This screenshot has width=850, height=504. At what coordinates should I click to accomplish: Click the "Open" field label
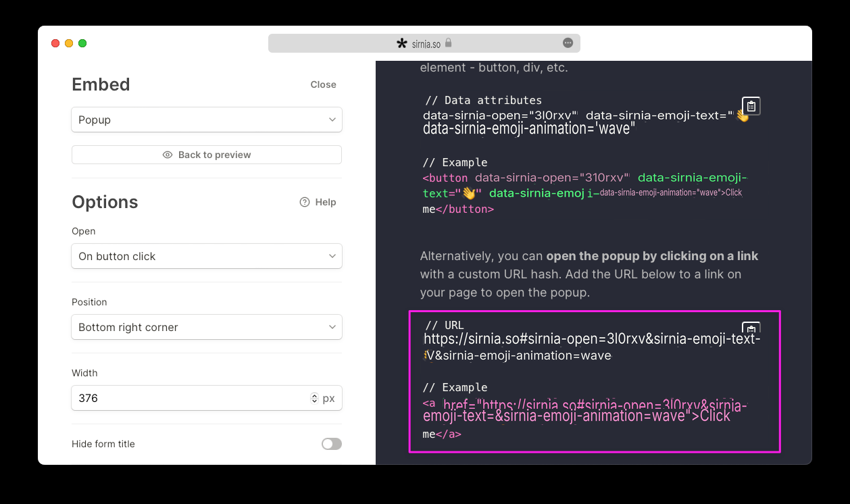84,231
